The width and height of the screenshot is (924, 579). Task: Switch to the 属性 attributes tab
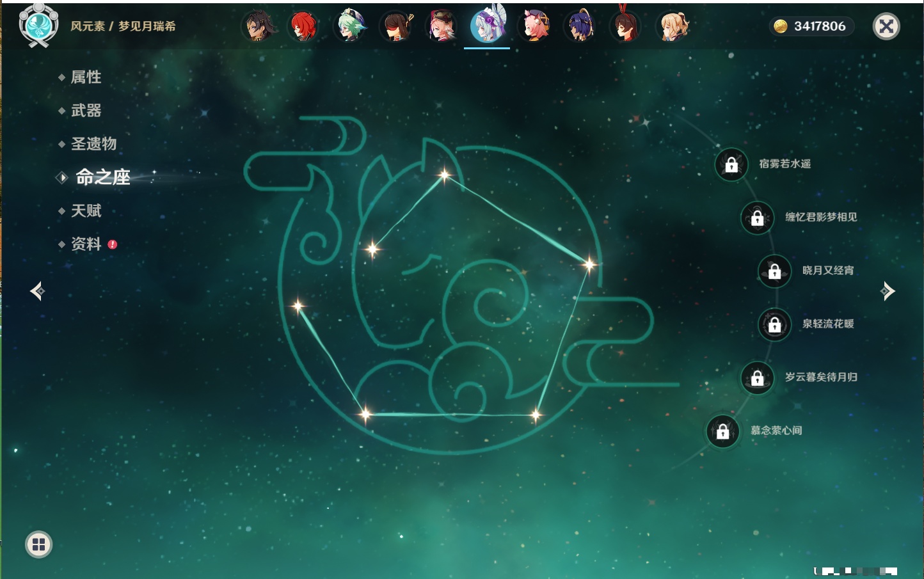tap(86, 77)
